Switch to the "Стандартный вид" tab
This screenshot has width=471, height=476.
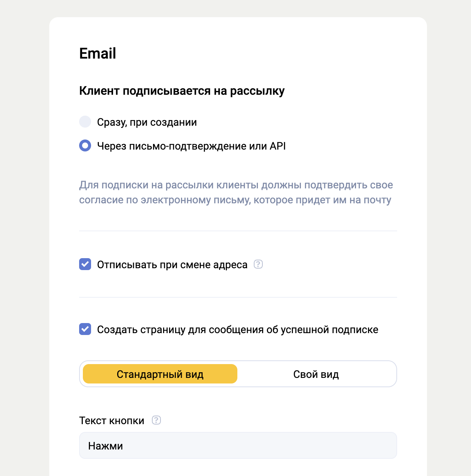160,374
